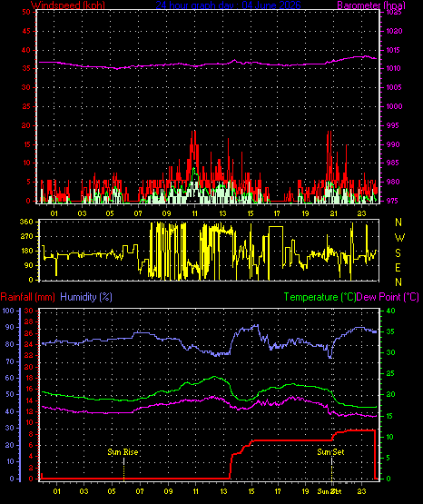Click hour 11 on wind graph axis
423x504 pixels.
(x=194, y=213)
